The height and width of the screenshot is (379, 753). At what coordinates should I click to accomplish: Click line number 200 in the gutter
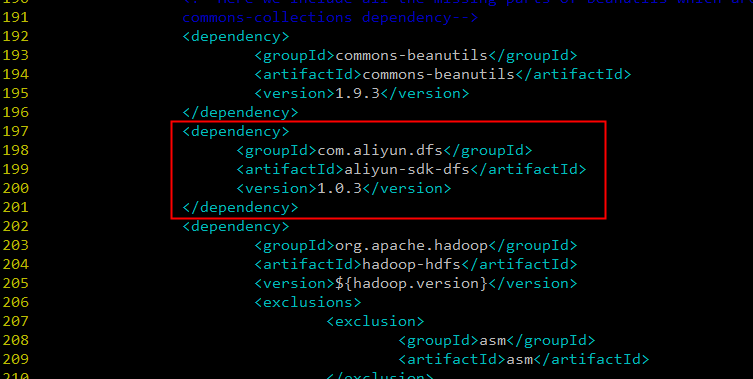(x=15, y=188)
